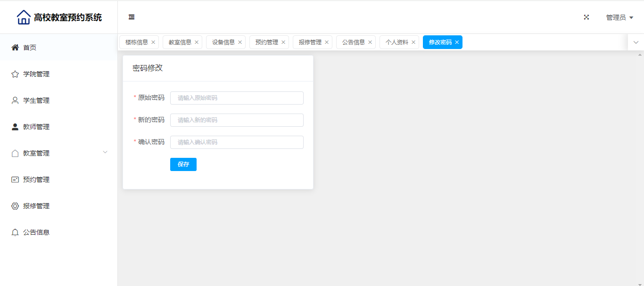644x286 pixels.
Task: Open 学院管理 in the sidebar
Action: [58, 74]
